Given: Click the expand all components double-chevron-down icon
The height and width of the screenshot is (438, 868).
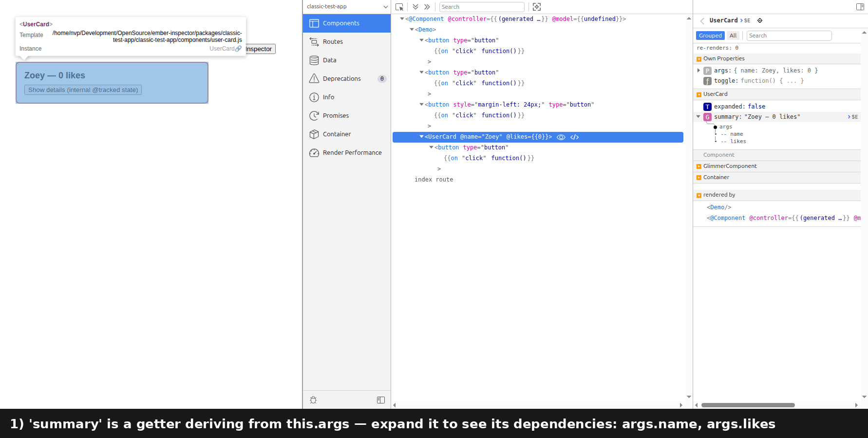Looking at the screenshot, I should click(x=415, y=7).
